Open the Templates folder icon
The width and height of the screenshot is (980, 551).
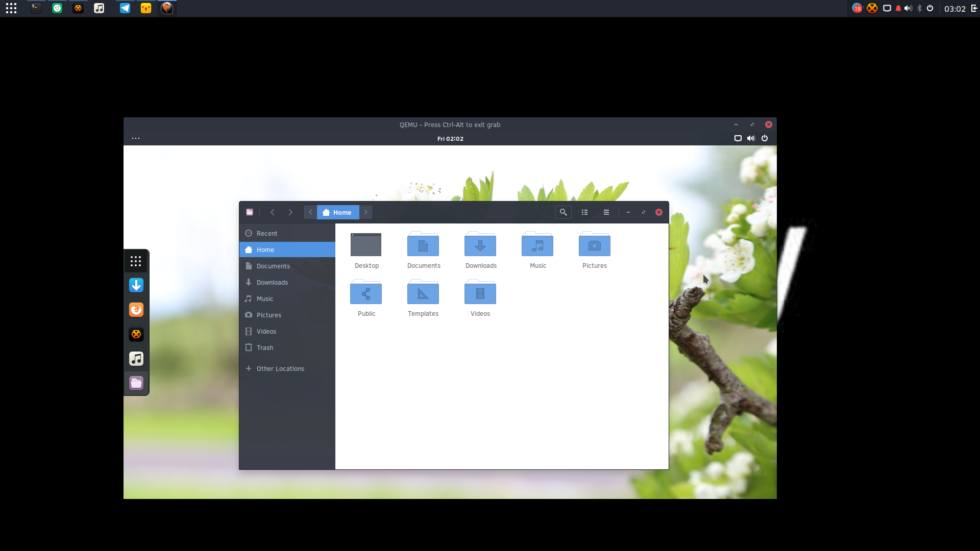click(423, 292)
